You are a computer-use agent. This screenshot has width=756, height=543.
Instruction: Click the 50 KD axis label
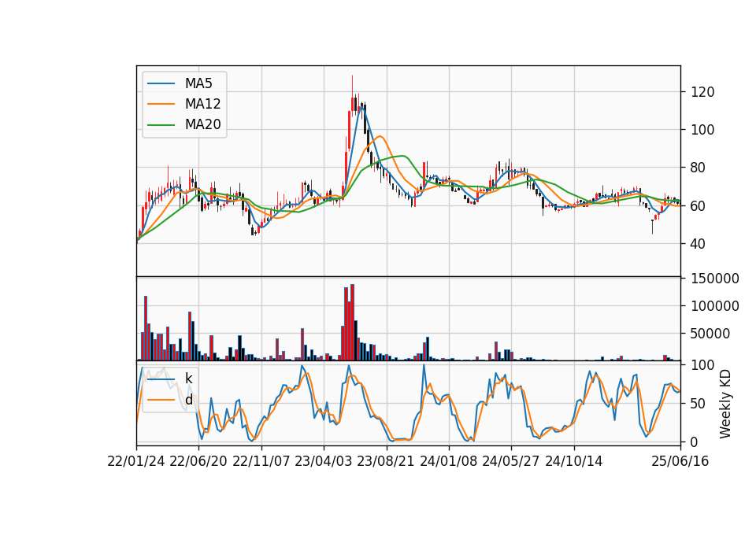[x=699, y=403]
